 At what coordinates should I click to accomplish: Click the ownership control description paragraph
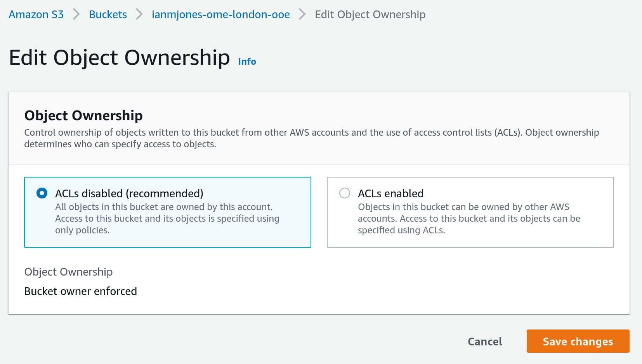click(312, 138)
